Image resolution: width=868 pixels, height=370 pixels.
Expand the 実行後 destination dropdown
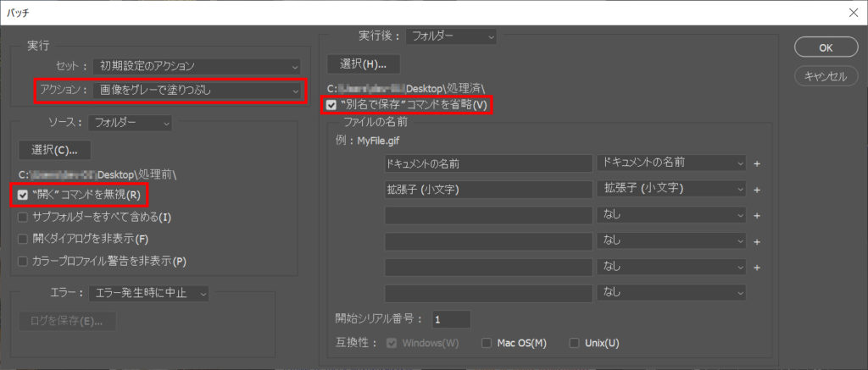[450, 36]
